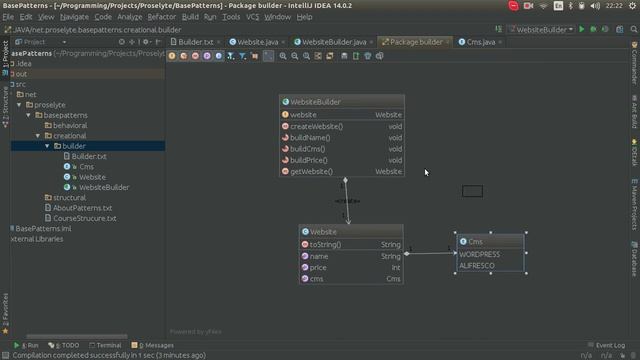The width and height of the screenshot is (640, 360).
Task: Print the diagram graph
Action: tap(368, 56)
